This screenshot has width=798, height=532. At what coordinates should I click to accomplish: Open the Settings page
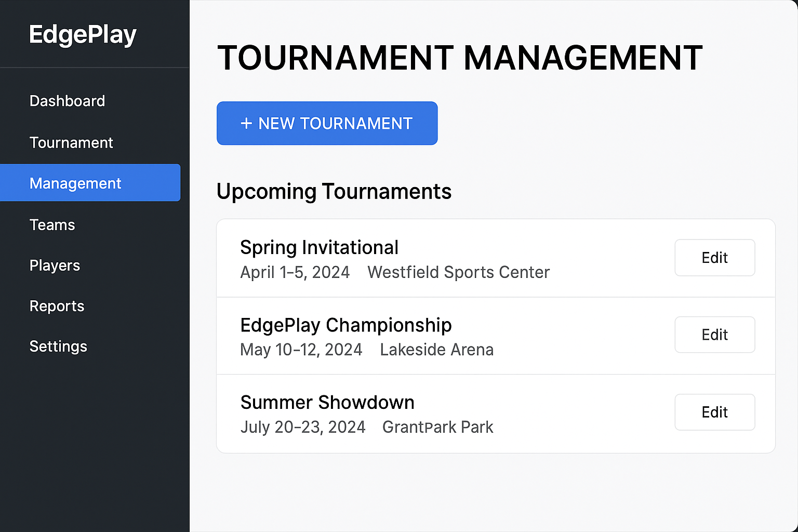(58, 346)
